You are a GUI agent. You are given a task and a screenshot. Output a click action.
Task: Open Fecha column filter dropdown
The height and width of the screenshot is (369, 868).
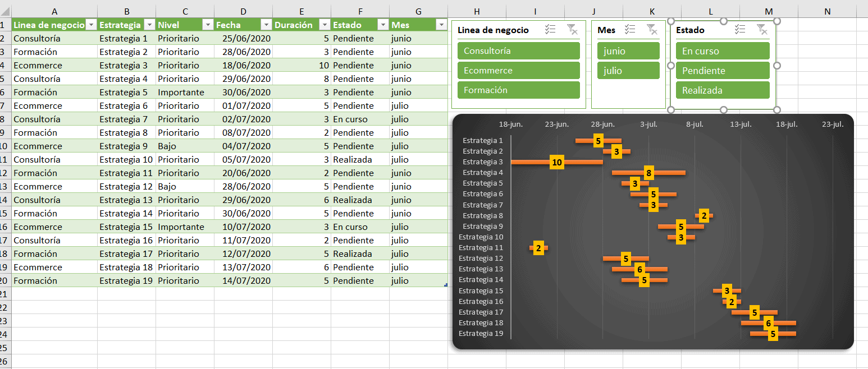pyautogui.click(x=266, y=25)
